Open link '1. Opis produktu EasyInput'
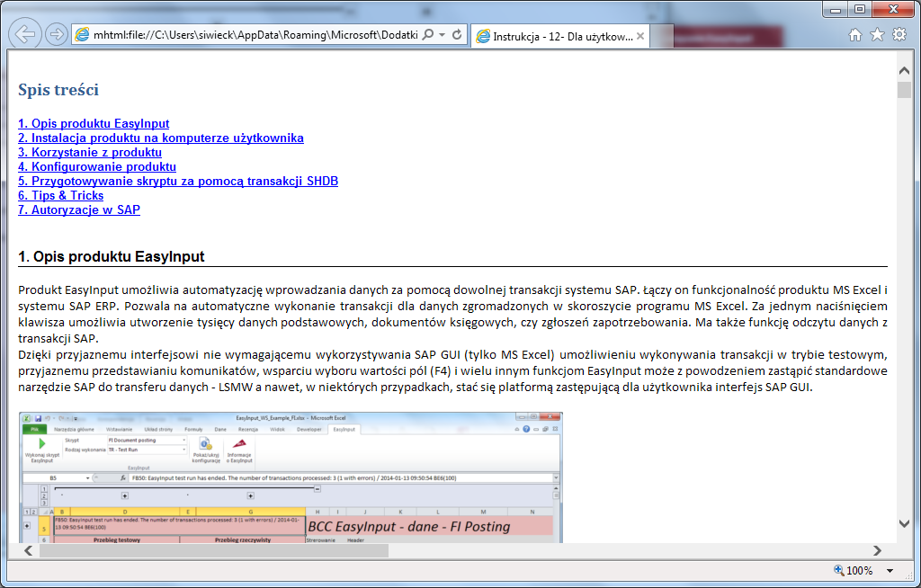 94,123
